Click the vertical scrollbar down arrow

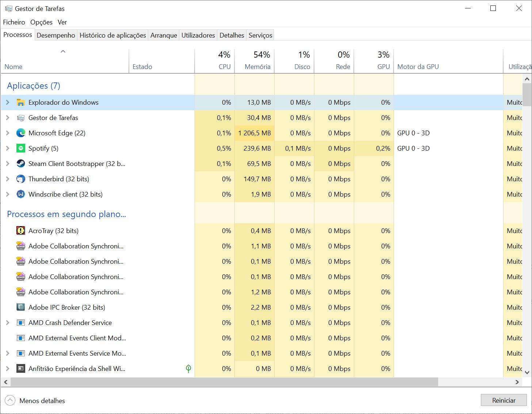527,372
